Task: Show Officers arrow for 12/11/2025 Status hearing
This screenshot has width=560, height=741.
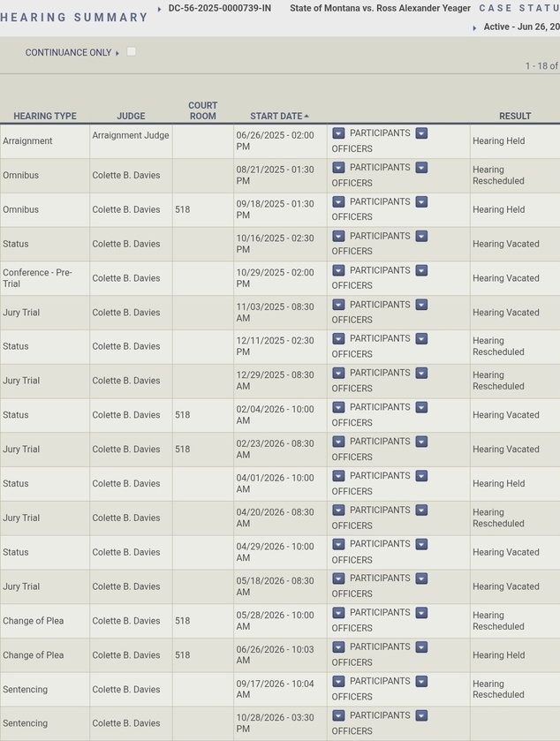Action: coord(421,339)
